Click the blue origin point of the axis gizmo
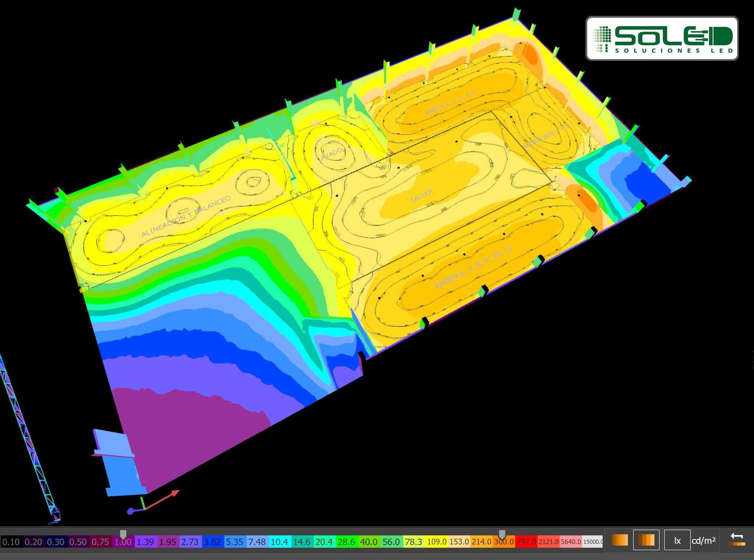754x560 pixels. (x=130, y=511)
